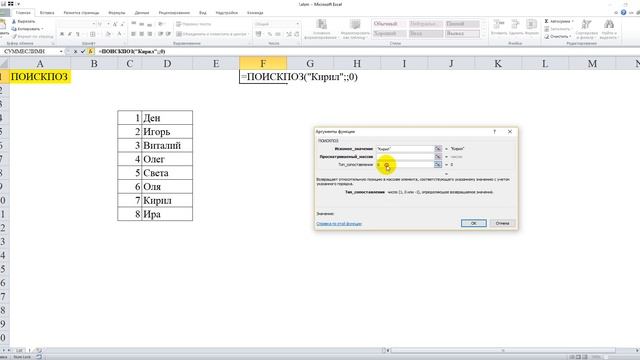This screenshot has width=640, height=360.
Task: Click the question mark in the dialog title bar
Action: pyautogui.click(x=495, y=131)
